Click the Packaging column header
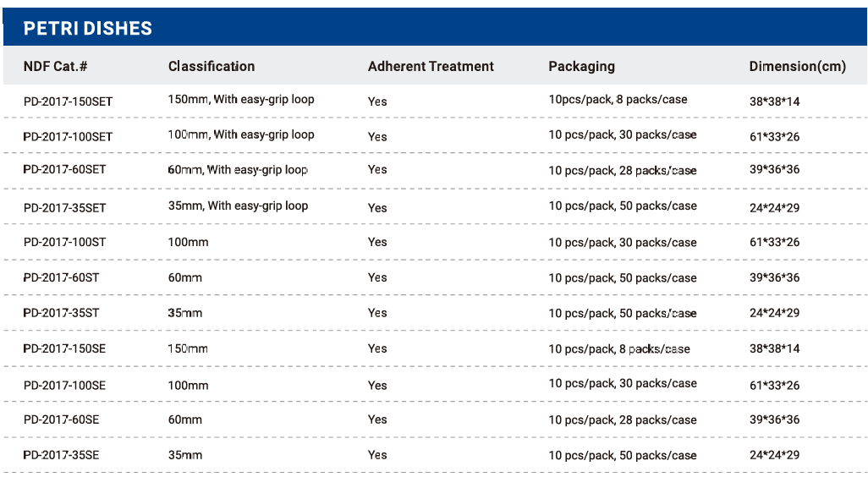This screenshot has height=477, width=868. [x=581, y=67]
